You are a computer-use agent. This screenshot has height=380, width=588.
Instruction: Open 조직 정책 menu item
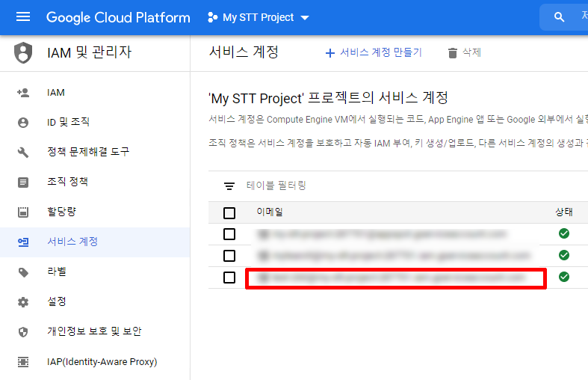point(95,182)
